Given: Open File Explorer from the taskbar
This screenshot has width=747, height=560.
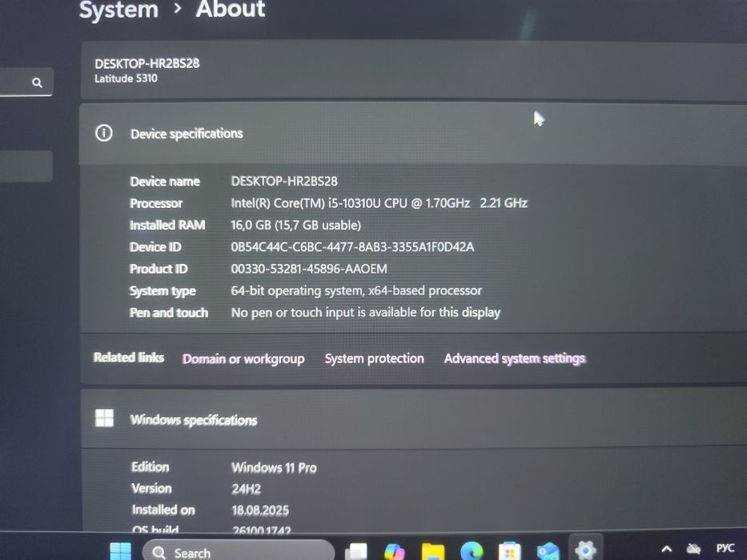Looking at the screenshot, I should (433, 552).
